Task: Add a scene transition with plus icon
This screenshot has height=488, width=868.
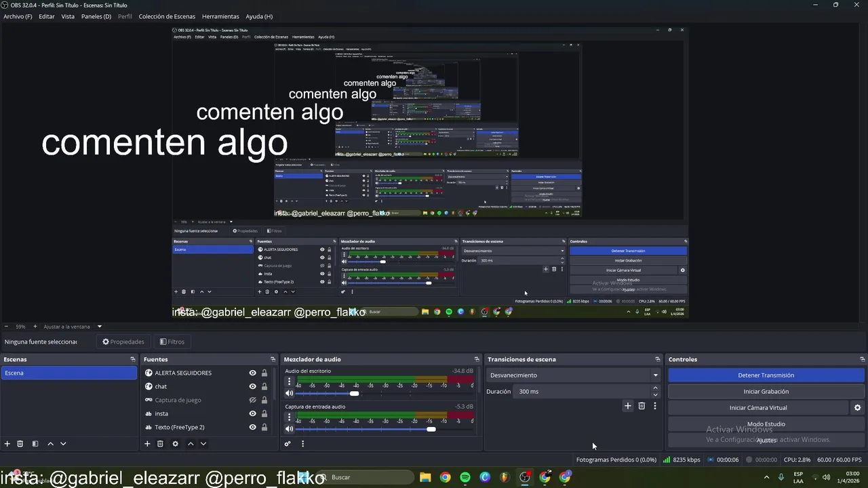Action: pos(628,406)
